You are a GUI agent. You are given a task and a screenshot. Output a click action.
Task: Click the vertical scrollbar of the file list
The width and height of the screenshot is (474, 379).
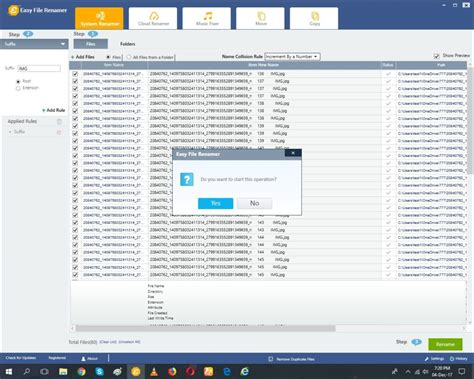click(x=470, y=121)
